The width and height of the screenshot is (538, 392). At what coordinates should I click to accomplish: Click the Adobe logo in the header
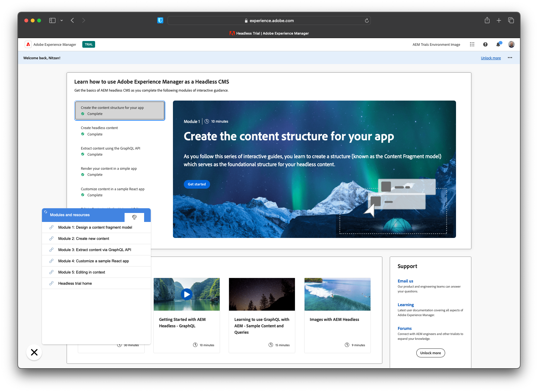tap(28, 45)
